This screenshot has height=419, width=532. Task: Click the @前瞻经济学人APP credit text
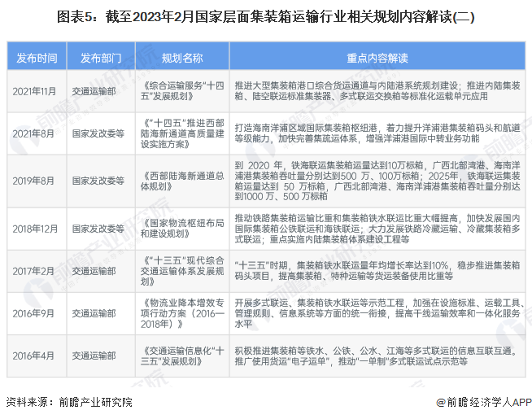(x=484, y=403)
